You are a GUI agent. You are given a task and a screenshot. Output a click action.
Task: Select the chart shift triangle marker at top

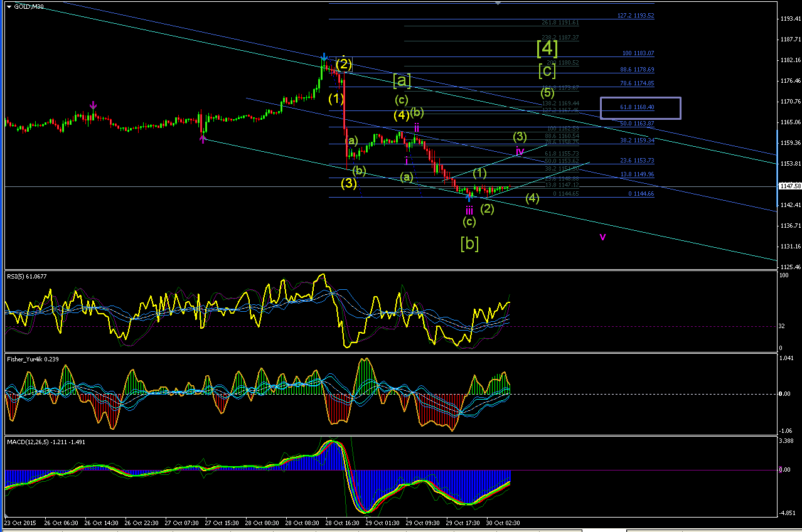coord(498,3)
